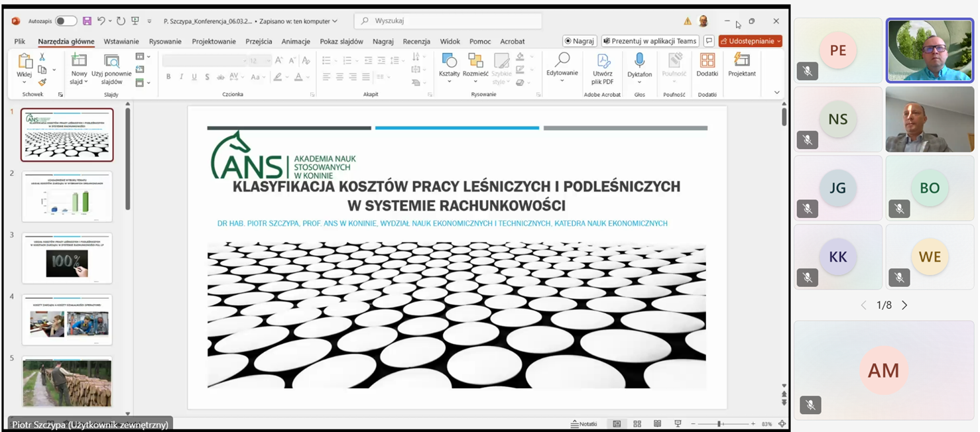The height and width of the screenshot is (432, 980).
Task: Switch to slide sorter view in status bar
Action: [637, 424]
